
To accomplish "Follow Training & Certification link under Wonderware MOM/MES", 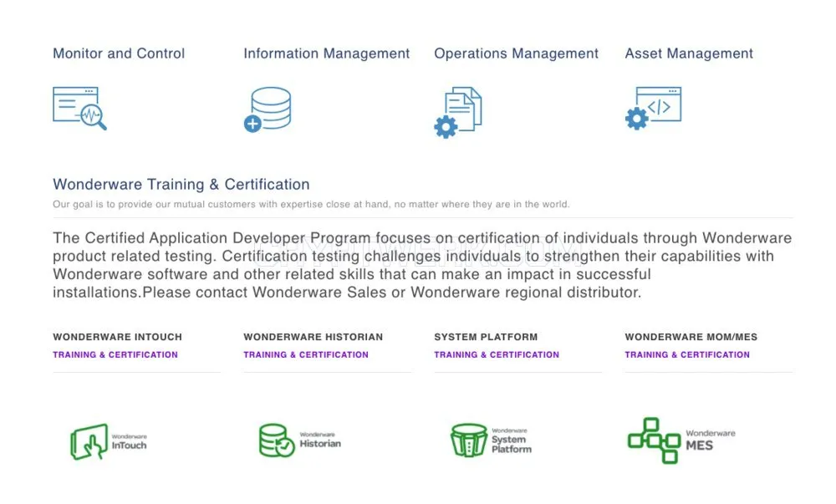I will point(687,355).
